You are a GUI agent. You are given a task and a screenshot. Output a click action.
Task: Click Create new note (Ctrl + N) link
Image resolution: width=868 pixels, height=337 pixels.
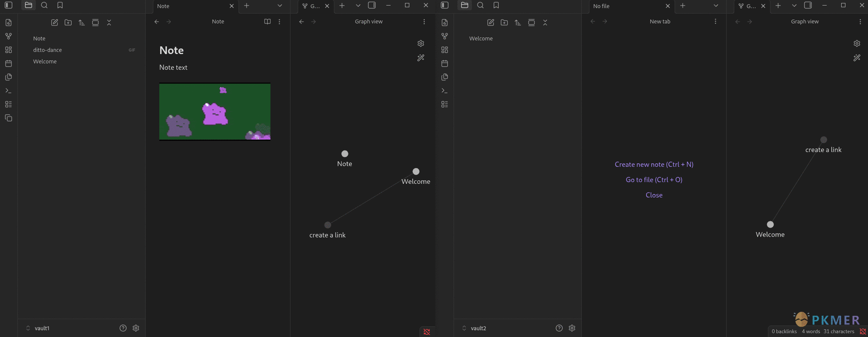[x=654, y=165]
